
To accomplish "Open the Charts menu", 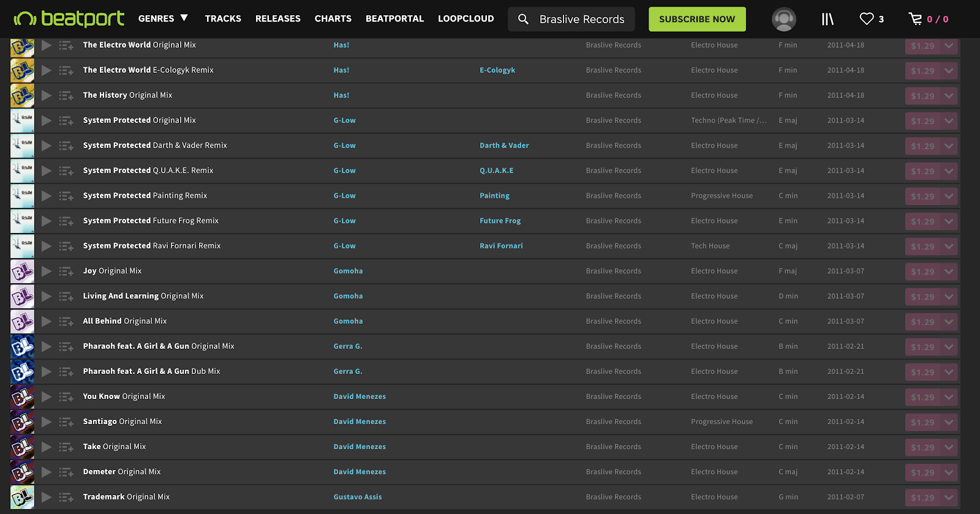I will pyautogui.click(x=333, y=18).
